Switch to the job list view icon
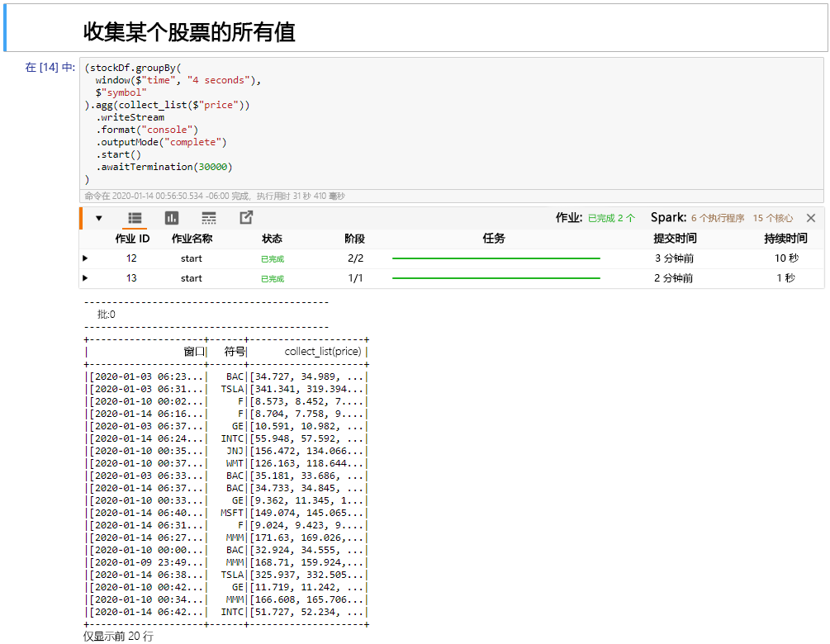 click(135, 218)
